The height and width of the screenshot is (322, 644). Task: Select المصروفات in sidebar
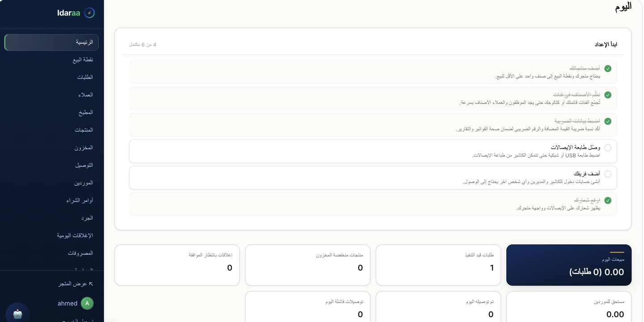click(51, 253)
